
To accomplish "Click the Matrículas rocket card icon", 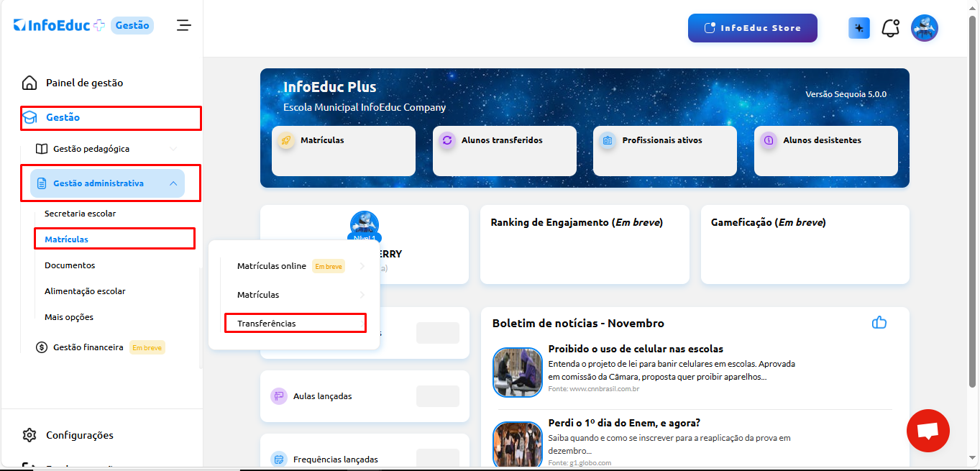I will (x=286, y=141).
